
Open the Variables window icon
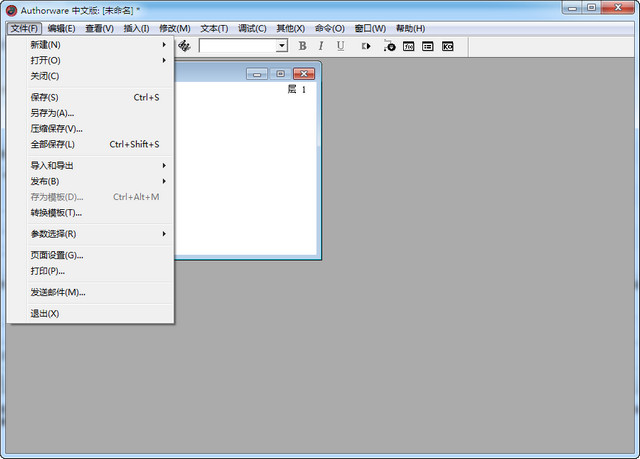(428, 46)
